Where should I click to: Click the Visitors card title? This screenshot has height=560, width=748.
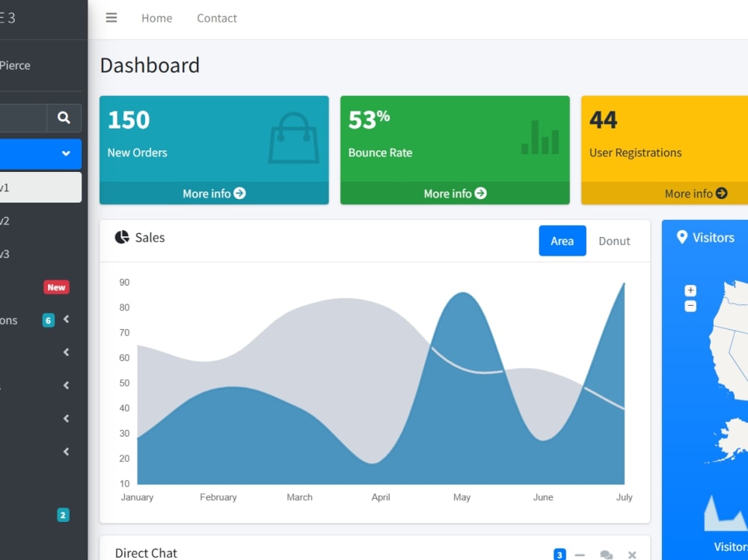pyautogui.click(x=713, y=237)
